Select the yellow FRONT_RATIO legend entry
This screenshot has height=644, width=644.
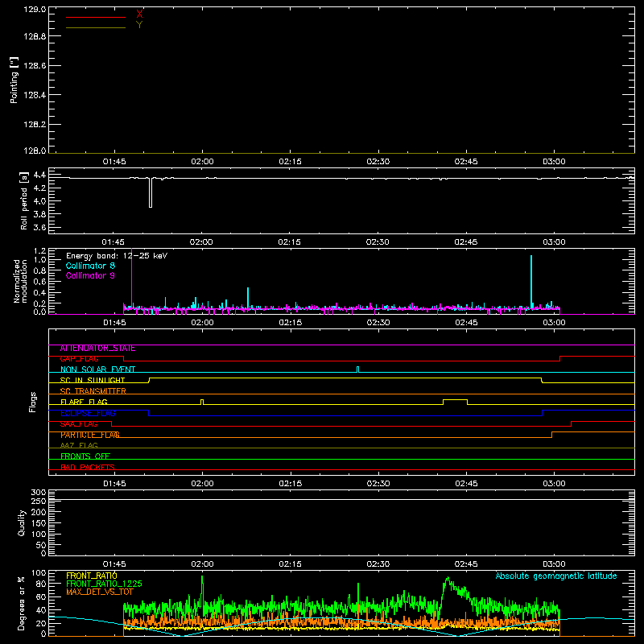tap(92, 576)
